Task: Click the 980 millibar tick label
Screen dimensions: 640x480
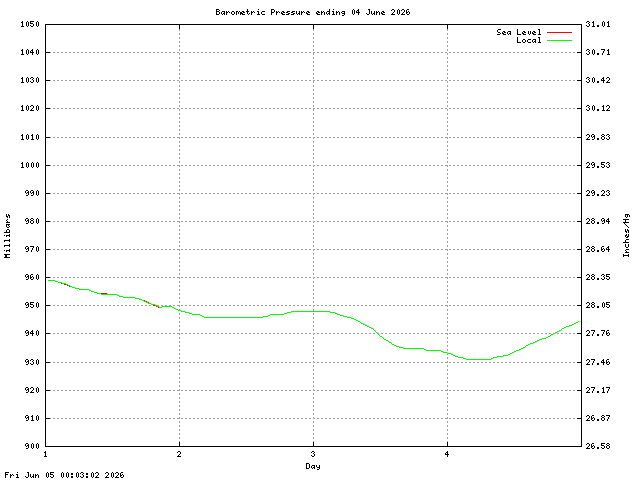Action: 32,221
